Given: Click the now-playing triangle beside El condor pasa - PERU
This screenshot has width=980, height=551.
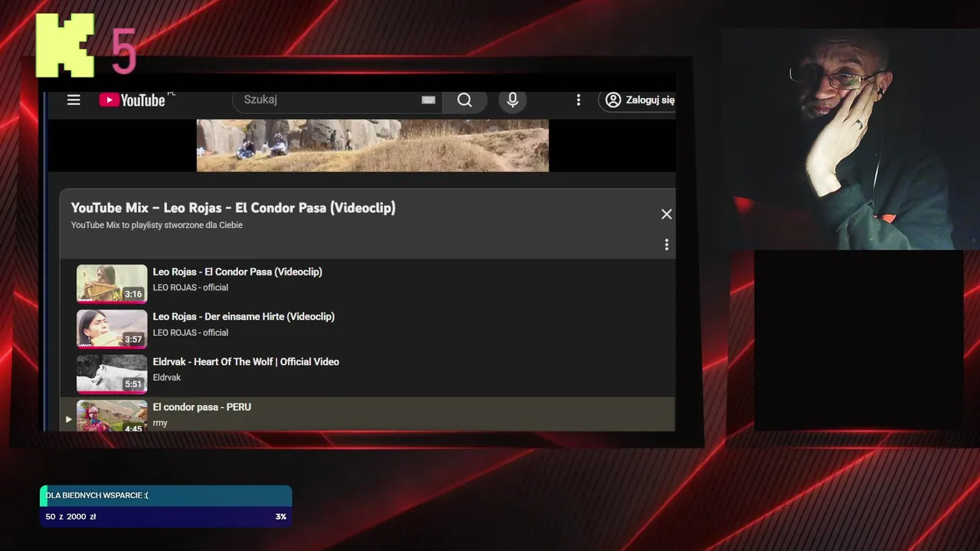Looking at the screenshot, I should [68, 419].
